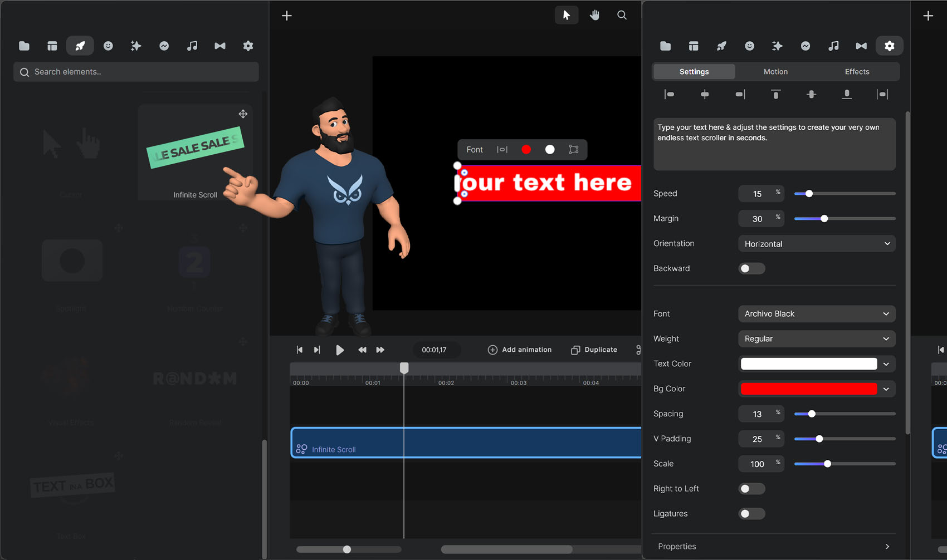The height and width of the screenshot is (560, 947).
Task: Turn on Right to Left switch
Action: [751, 489]
